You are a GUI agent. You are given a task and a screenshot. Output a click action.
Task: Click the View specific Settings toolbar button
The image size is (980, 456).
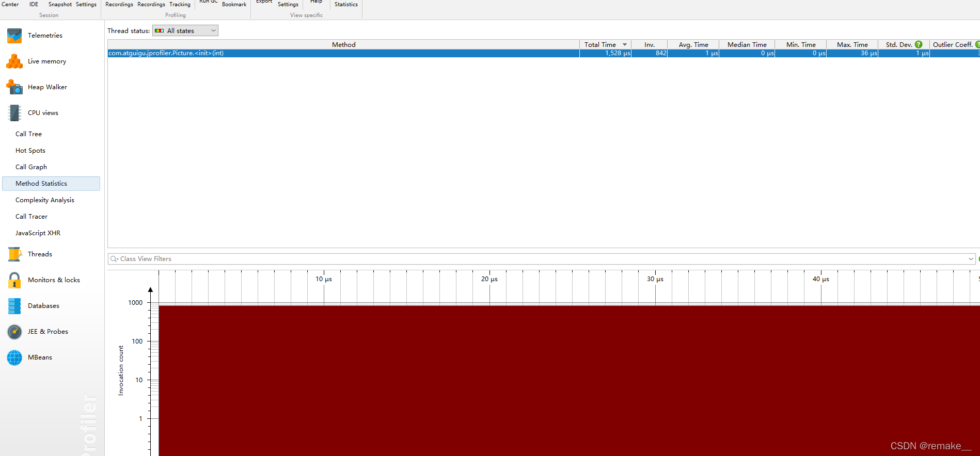coord(288,4)
